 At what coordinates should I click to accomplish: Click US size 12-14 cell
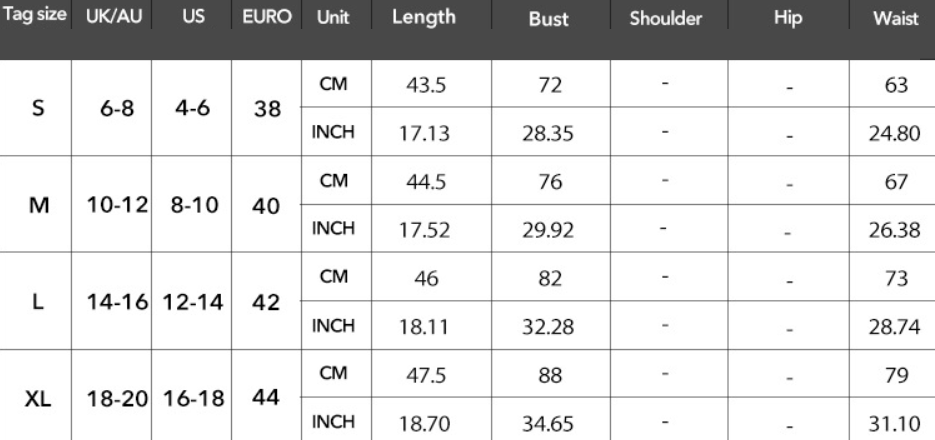193,302
